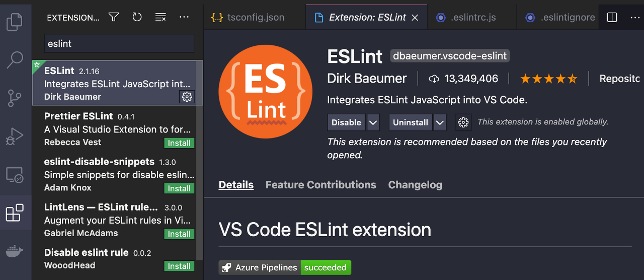Select the Details tab
The image size is (644, 280).
236,185
